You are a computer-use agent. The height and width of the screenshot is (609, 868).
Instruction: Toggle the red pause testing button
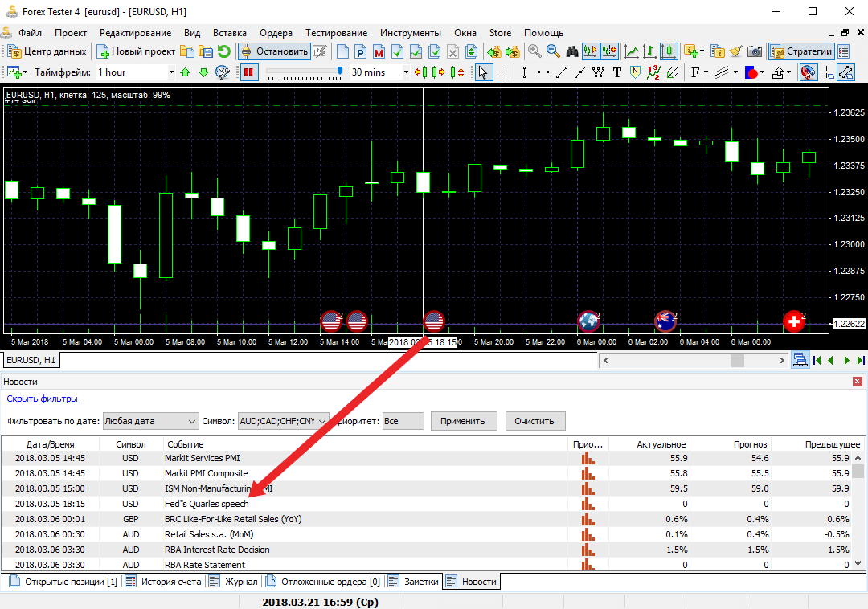pos(250,72)
